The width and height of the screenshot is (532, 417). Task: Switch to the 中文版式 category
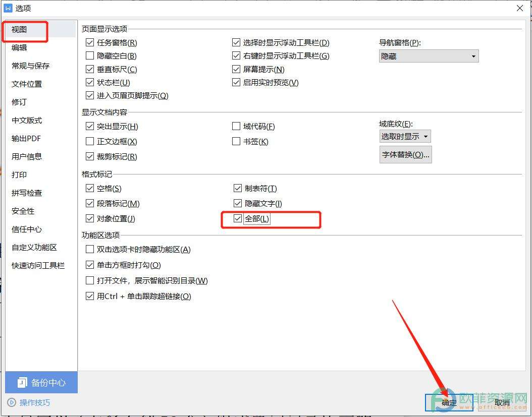click(27, 121)
